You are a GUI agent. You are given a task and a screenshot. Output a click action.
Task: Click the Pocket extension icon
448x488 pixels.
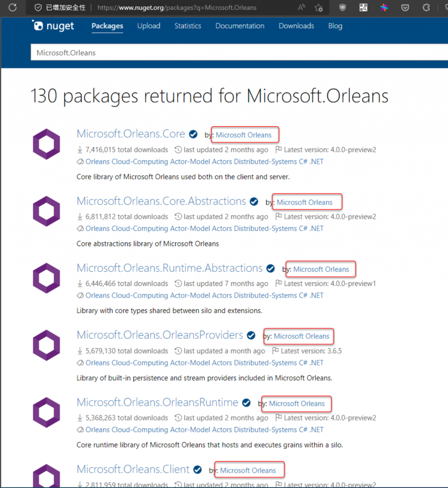405,7
